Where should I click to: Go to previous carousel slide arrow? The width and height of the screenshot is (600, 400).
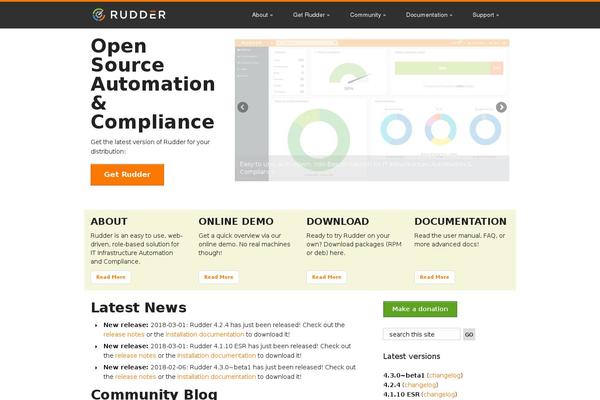[x=243, y=107]
